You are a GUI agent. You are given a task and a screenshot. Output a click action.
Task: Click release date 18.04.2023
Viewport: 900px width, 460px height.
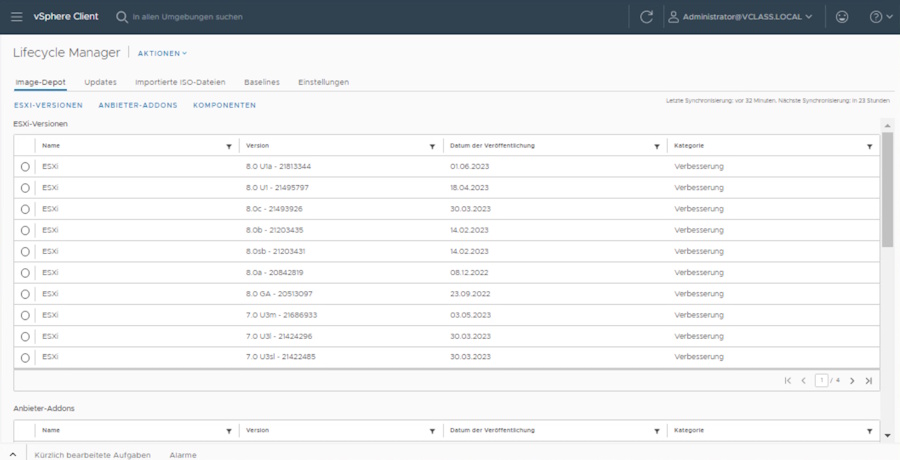click(469, 188)
